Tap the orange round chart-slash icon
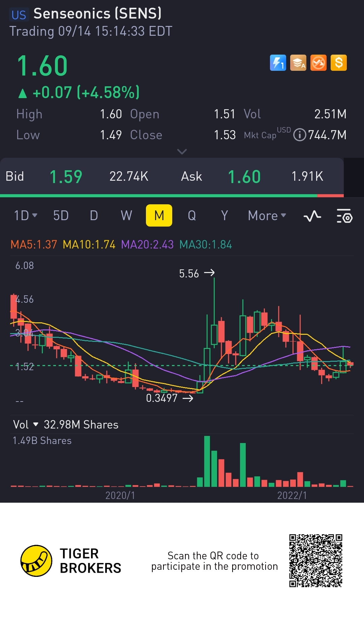 coord(318,63)
